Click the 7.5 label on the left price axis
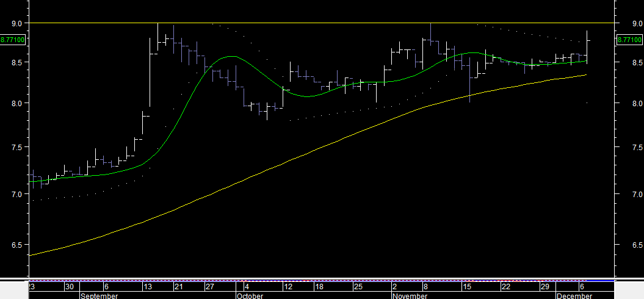Image resolution: width=644 pixels, height=299 pixels. (x=17, y=148)
